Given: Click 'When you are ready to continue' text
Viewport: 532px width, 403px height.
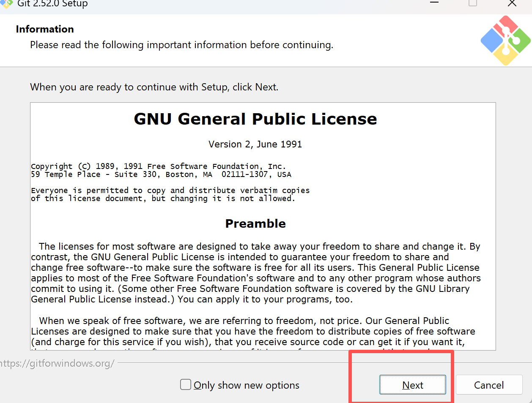Looking at the screenshot, I should pos(154,87).
